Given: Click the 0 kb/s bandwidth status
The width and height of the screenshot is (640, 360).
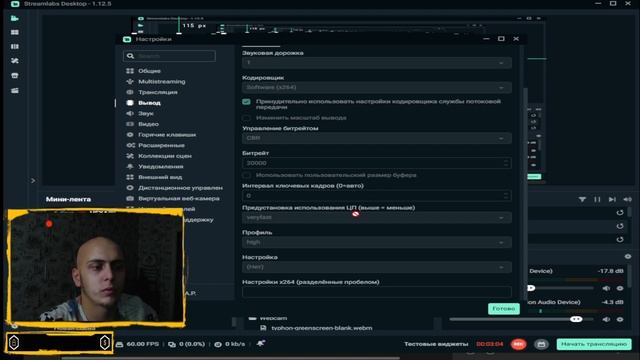Looking at the screenshot, I should (x=230, y=344).
